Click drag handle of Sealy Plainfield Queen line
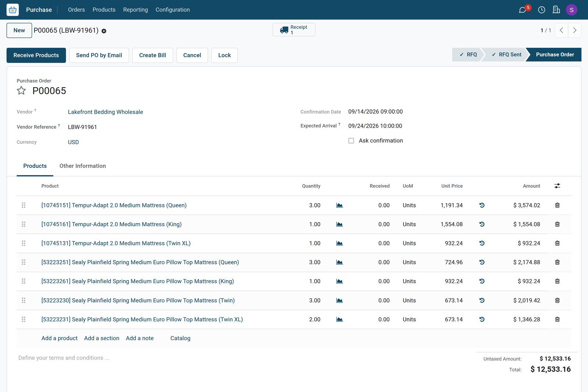This screenshot has width=588, height=392. click(x=24, y=262)
